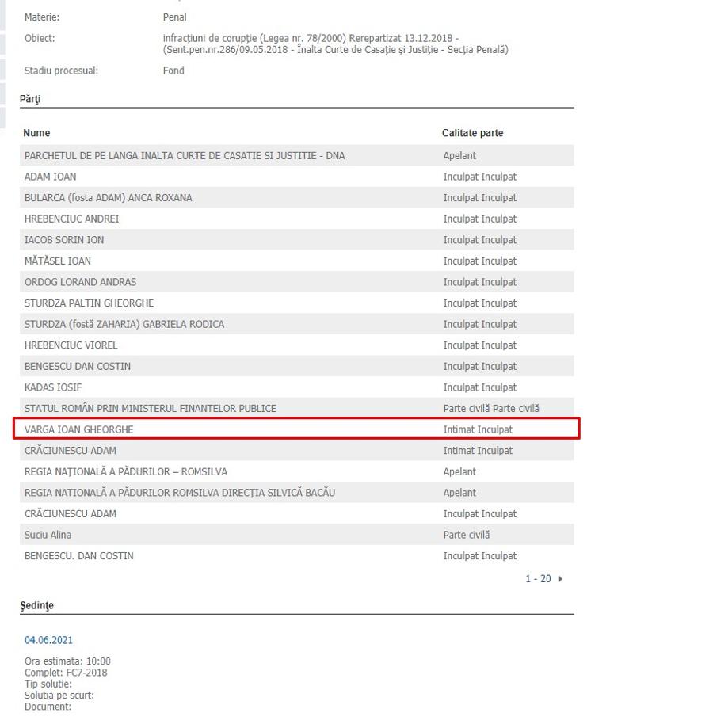Viewport: 713px width, 728px height.
Task: Select 'STATUL ROMÂN PRIN MINISTERUL FINANTELOR PUBLICE'
Action: coord(296,408)
